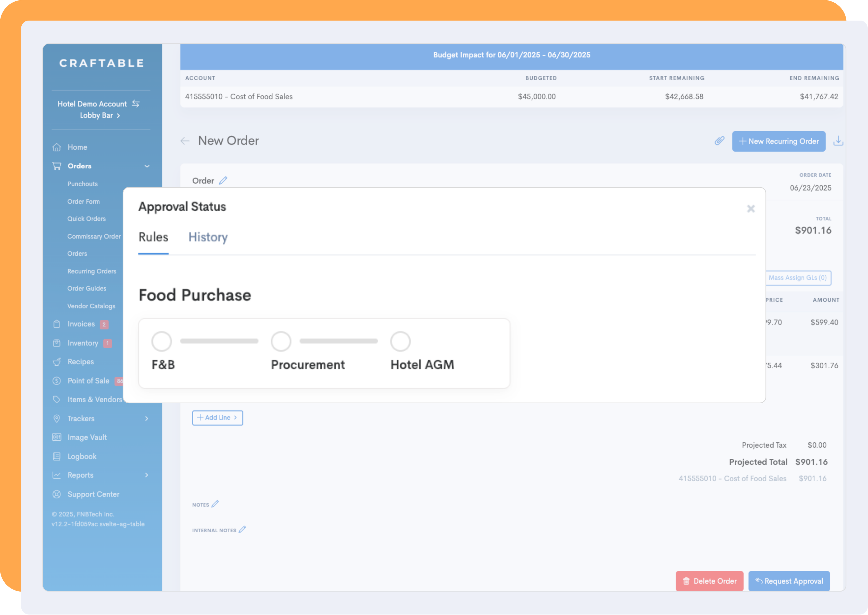Select the Procurement approval step circle
This screenshot has width=868, height=615.
281,341
